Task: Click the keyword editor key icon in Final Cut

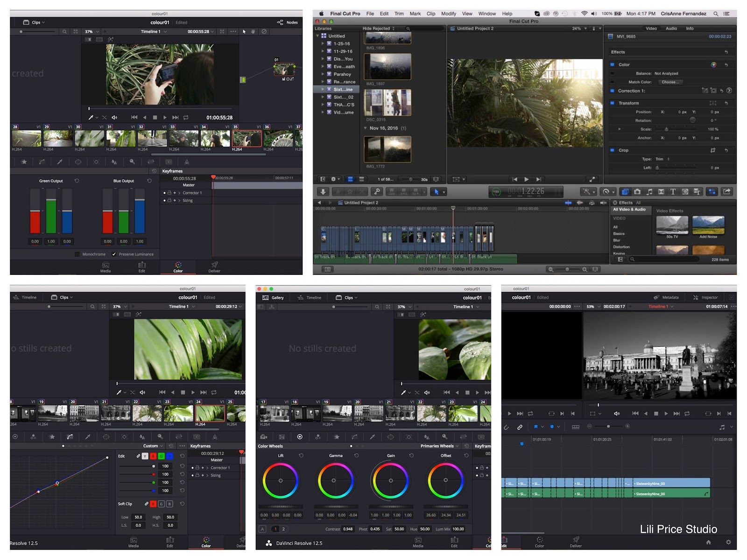Action: coord(376,192)
